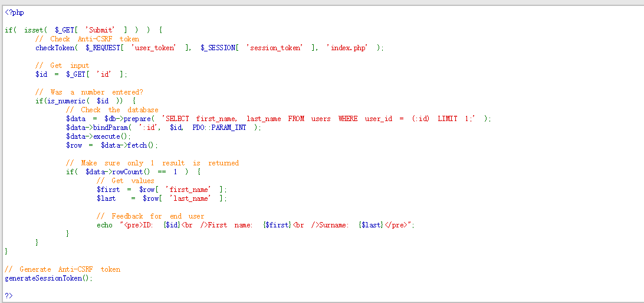The width and height of the screenshot is (644, 303).
Task: Click the "$row = $data->fetch();" line
Action: (112, 145)
